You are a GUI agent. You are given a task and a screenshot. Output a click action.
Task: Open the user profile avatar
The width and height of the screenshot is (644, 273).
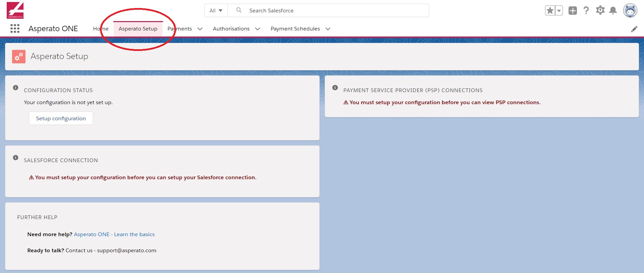[630, 11]
